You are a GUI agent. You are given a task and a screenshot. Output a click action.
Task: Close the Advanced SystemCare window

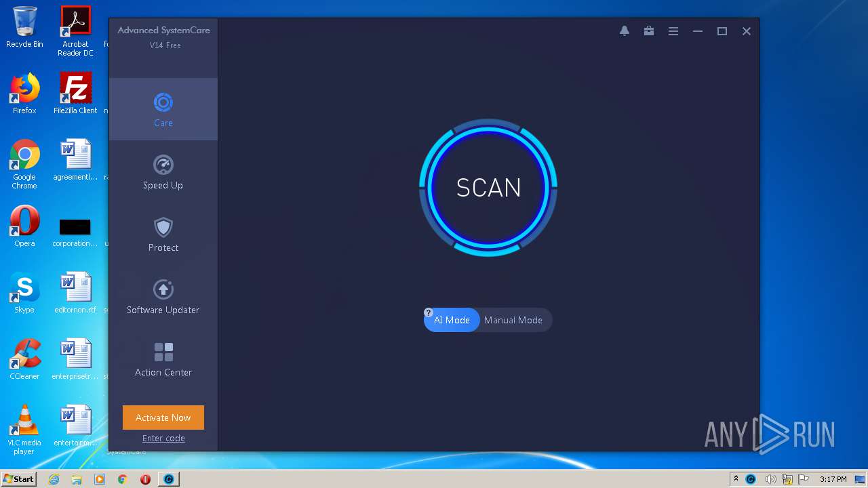click(x=747, y=31)
